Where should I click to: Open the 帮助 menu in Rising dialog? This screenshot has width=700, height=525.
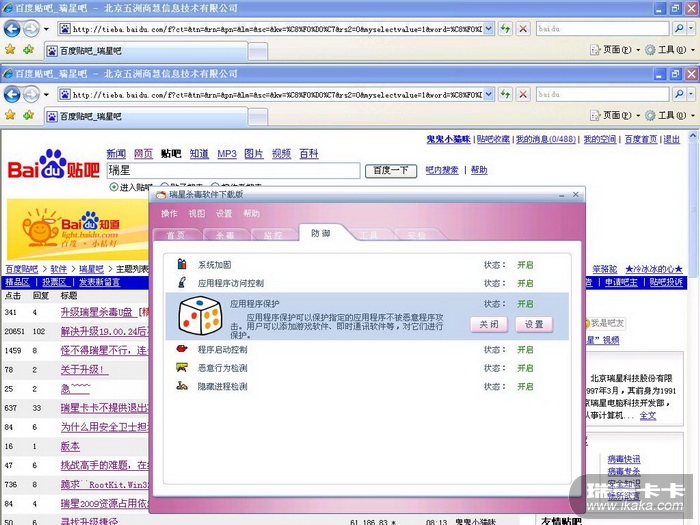point(251,213)
